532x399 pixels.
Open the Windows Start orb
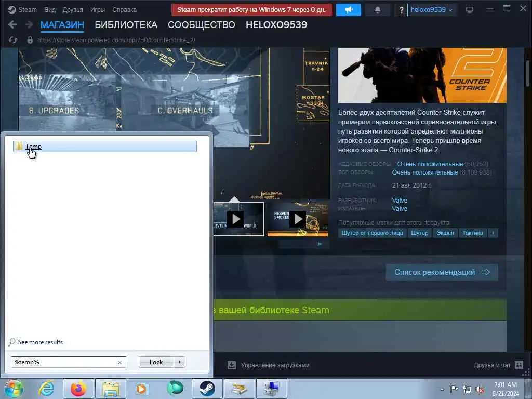point(14,389)
